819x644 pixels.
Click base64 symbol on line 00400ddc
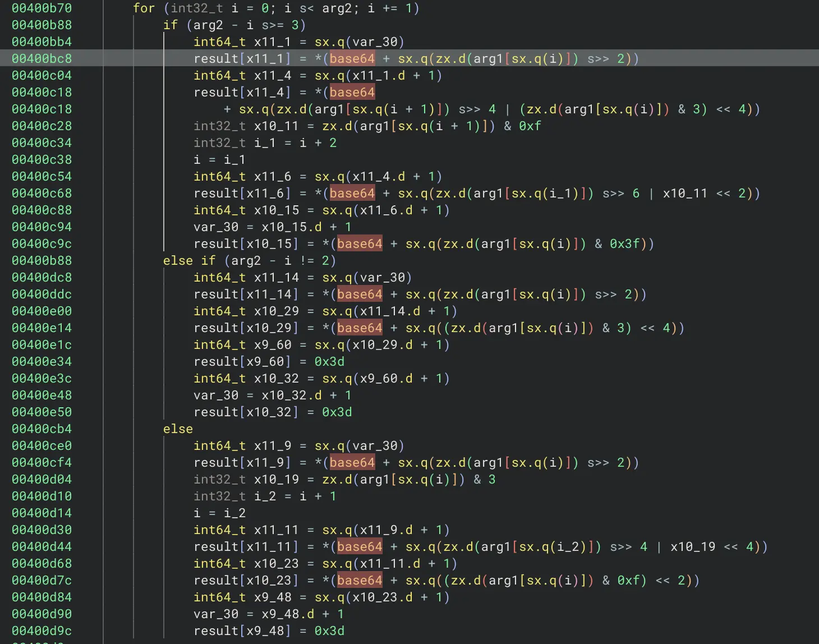360,295
